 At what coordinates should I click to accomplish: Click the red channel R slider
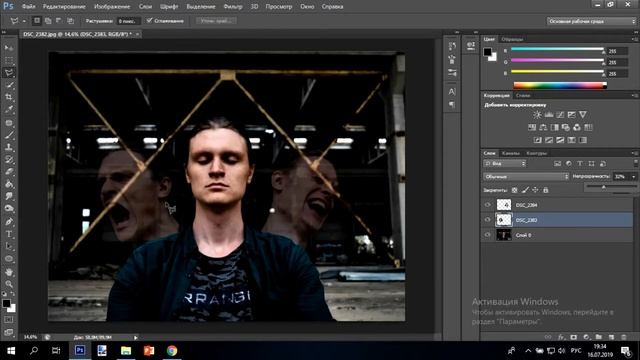tap(558, 49)
